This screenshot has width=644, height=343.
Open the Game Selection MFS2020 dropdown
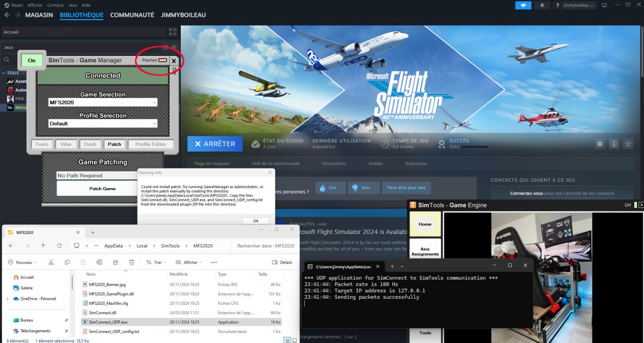point(103,103)
